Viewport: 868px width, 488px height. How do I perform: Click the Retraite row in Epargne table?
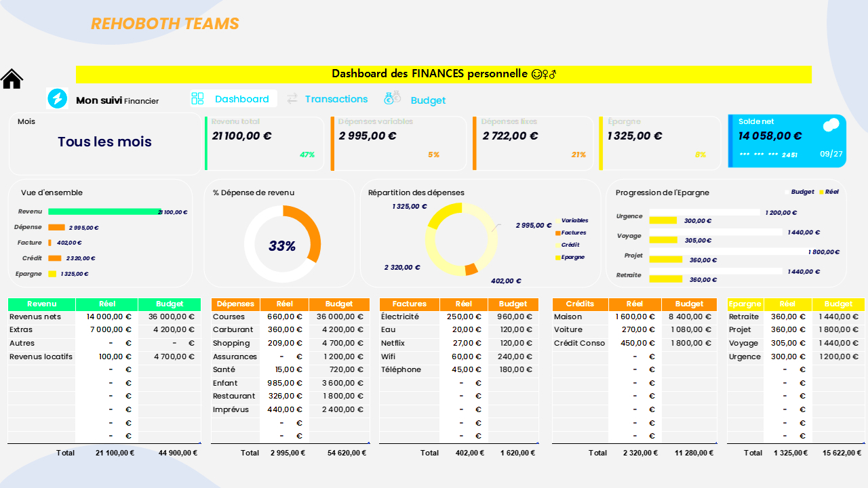coord(796,317)
